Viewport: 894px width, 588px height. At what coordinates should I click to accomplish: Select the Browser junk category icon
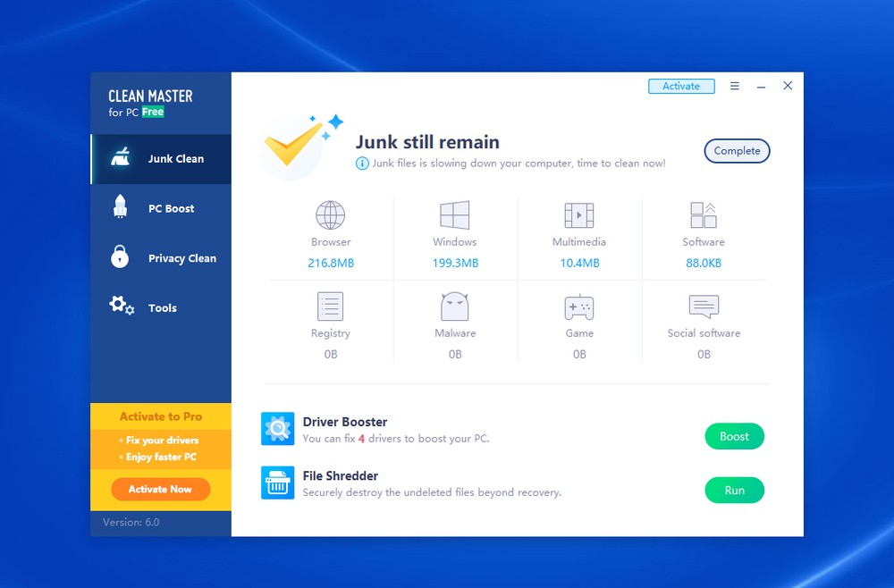(x=330, y=215)
